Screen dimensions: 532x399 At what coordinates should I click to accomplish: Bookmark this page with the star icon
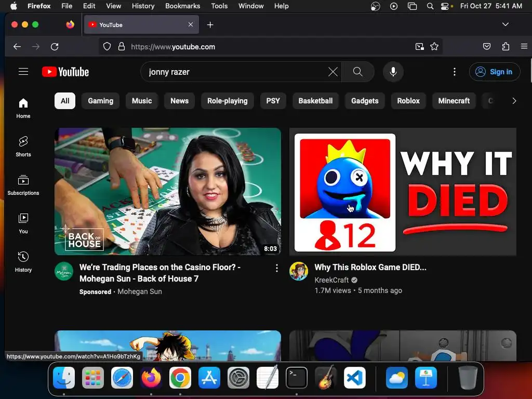pos(434,46)
